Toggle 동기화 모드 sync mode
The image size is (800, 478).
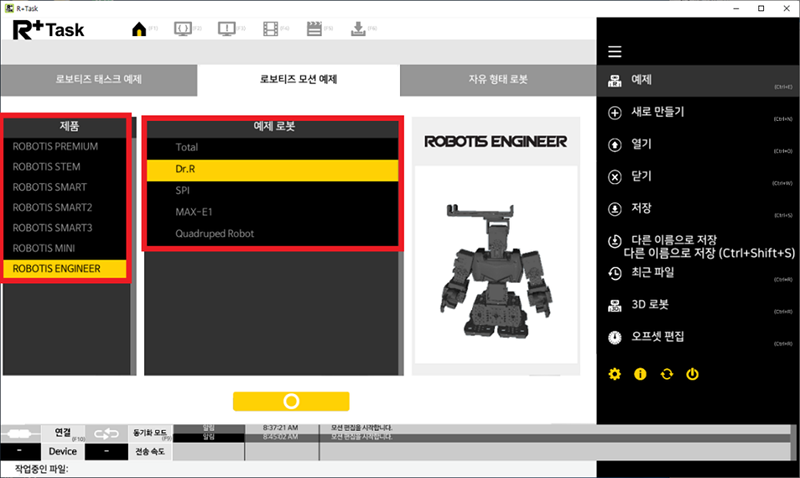coord(150,433)
